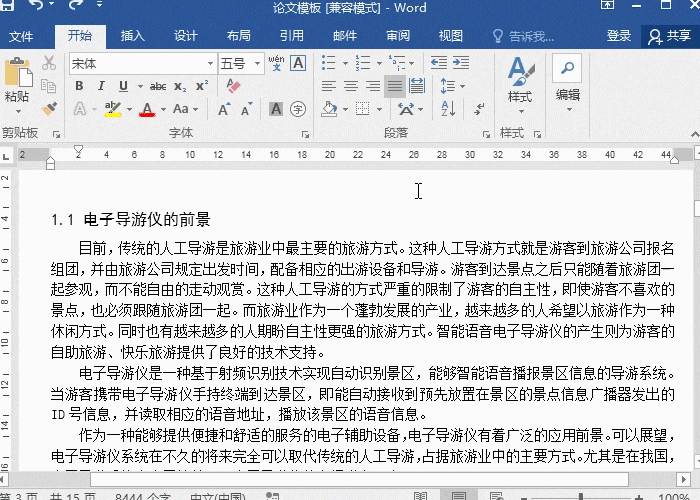Click the Undo arrow in quick access
Viewport: 700px width, 500px height.
click(38, 5)
